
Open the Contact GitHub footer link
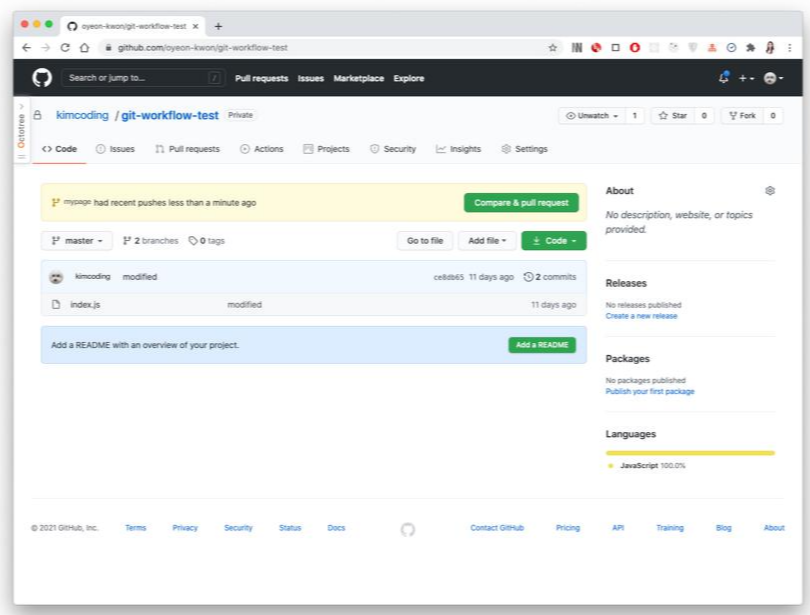[497, 528]
